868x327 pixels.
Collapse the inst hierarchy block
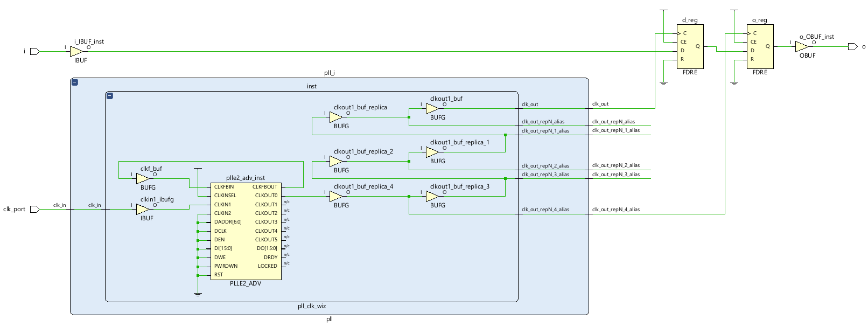[110, 96]
